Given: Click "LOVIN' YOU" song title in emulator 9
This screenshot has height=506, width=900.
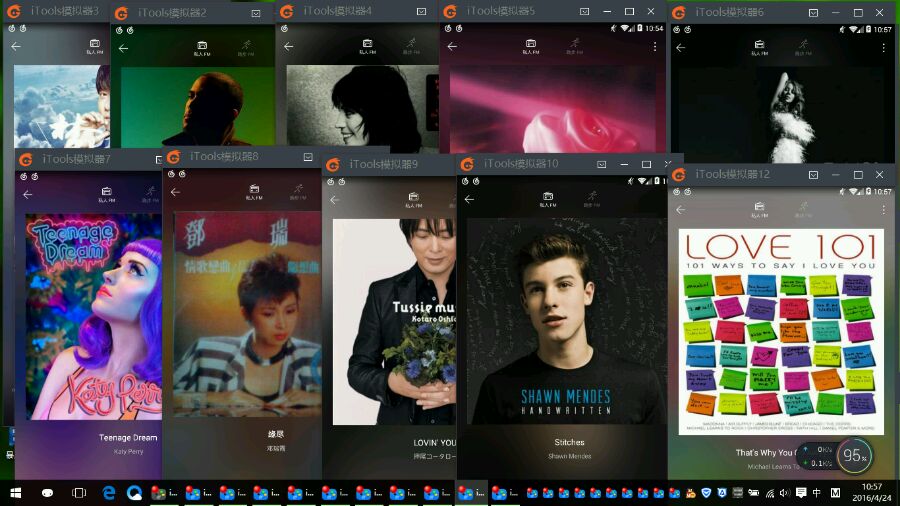Looking at the screenshot, I should pyautogui.click(x=435, y=443).
